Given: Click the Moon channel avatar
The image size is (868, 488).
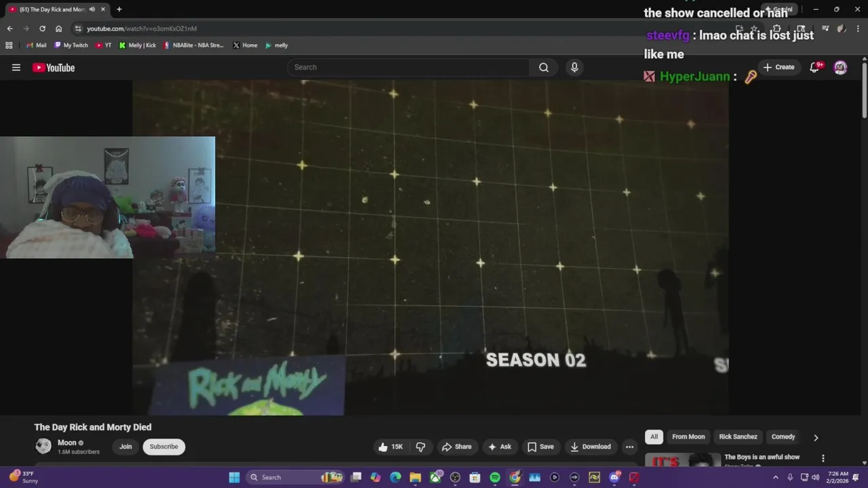Looking at the screenshot, I should pos(43,446).
